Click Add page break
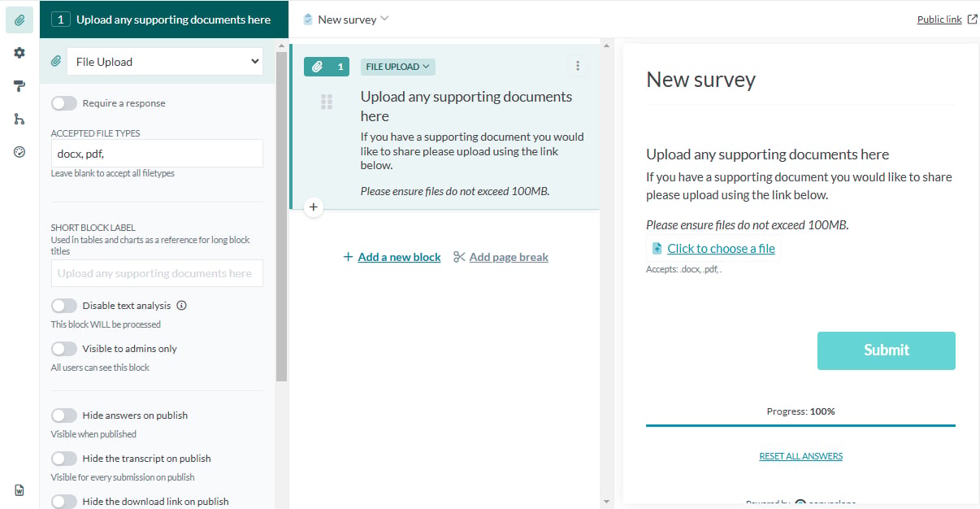 pyautogui.click(x=509, y=257)
